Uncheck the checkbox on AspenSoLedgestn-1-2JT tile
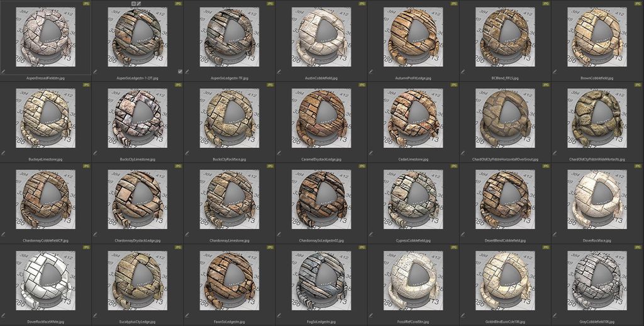 [x=180, y=71]
